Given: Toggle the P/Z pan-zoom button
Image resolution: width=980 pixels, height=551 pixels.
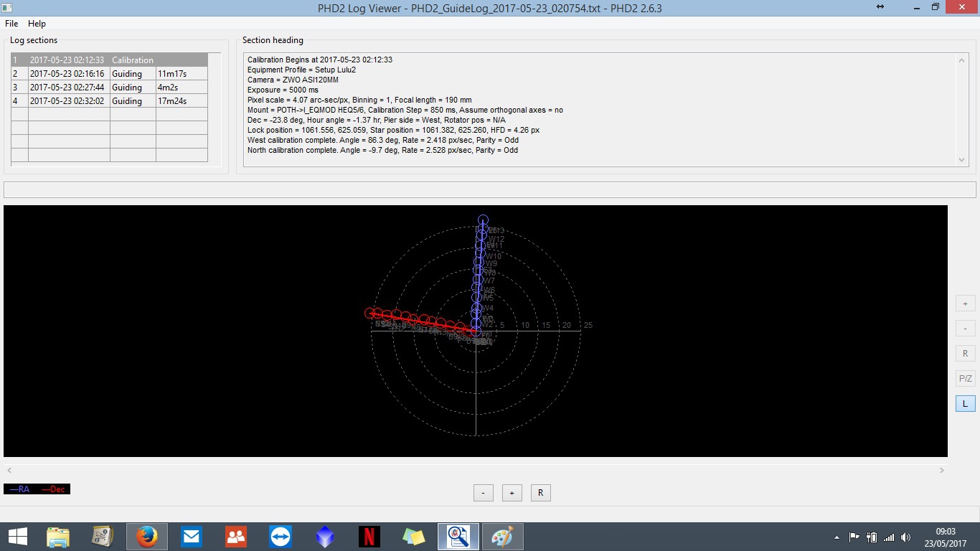Looking at the screenshot, I should [x=965, y=379].
